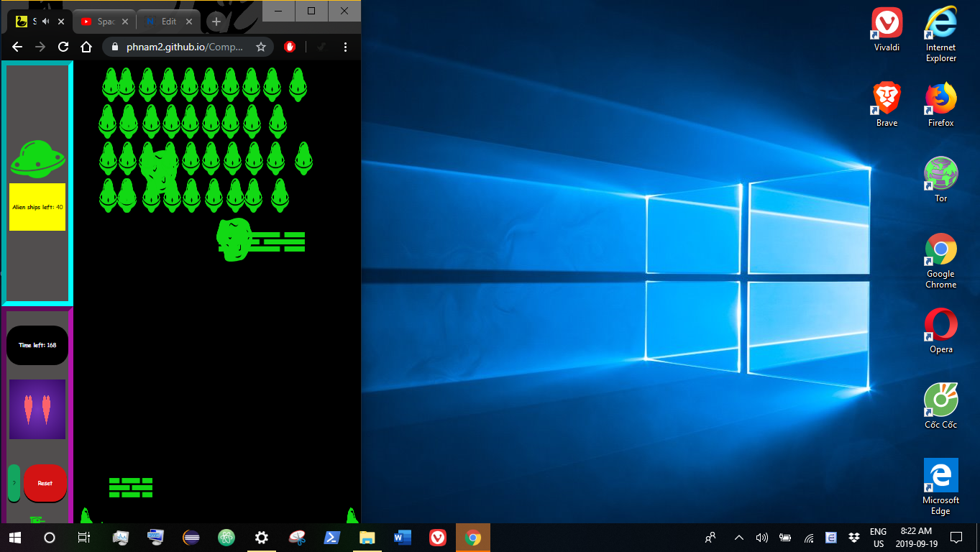Open Microsoft Edge desktop shortcut

pos(940,487)
